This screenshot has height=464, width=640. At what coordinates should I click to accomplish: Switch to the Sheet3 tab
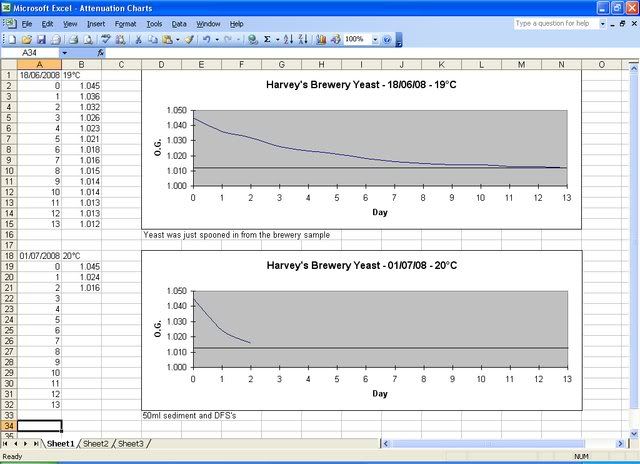(x=131, y=444)
